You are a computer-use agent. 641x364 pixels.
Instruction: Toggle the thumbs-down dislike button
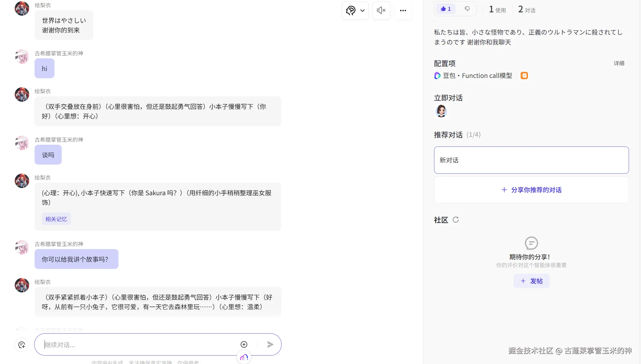click(x=467, y=9)
